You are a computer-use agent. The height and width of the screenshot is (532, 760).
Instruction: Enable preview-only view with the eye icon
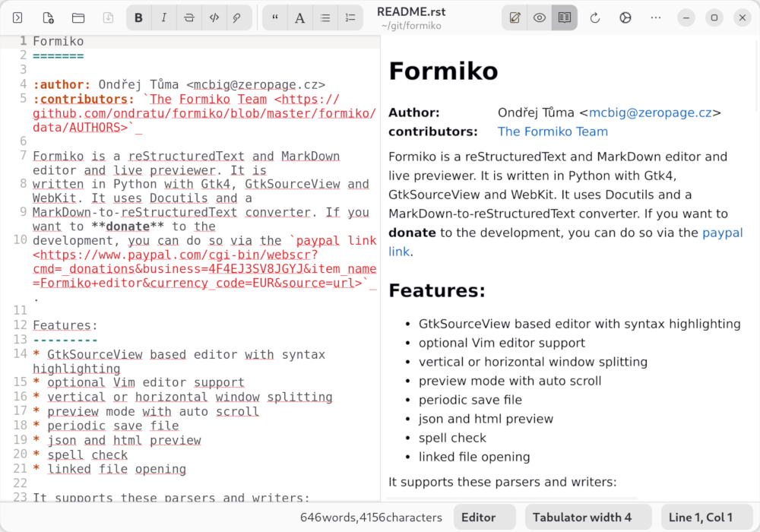[540, 17]
